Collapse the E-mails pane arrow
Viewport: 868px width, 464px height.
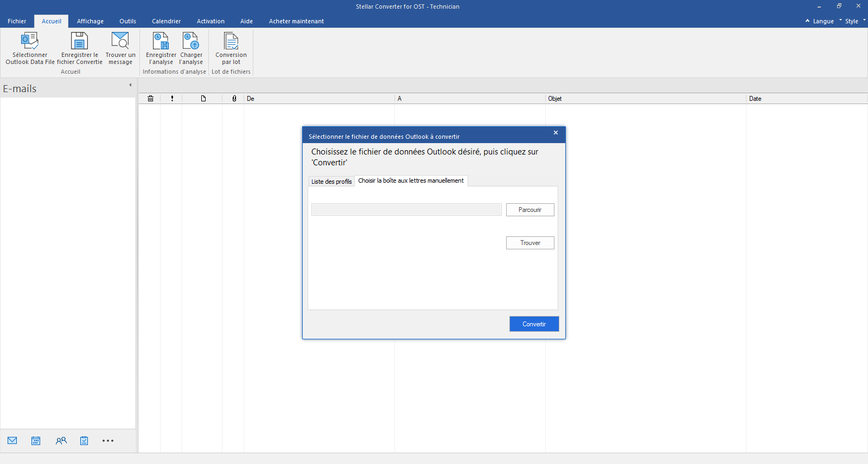tap(130, 85)
